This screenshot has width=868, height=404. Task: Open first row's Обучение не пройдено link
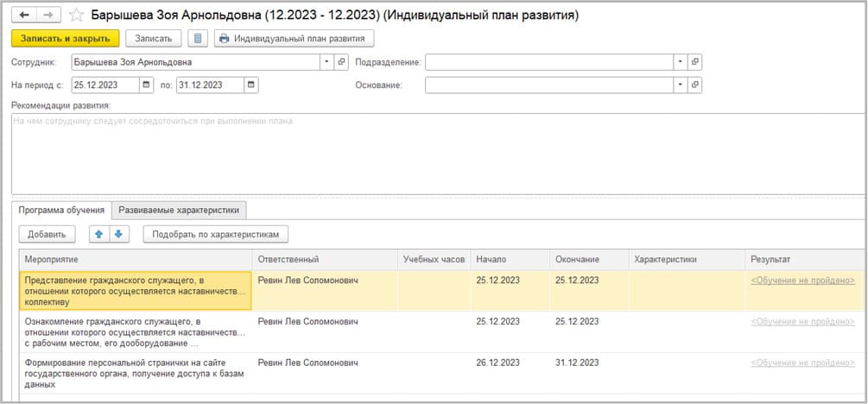(x=802, y=281)
